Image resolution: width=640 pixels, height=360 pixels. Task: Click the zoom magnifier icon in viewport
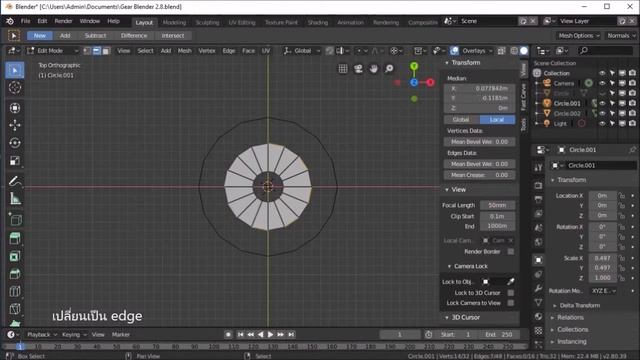tap(389, 69)
